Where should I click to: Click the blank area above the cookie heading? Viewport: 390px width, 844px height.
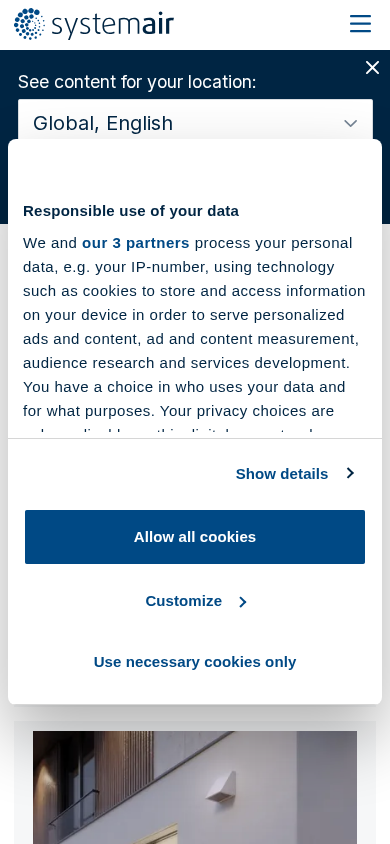[x=195, y=171]
